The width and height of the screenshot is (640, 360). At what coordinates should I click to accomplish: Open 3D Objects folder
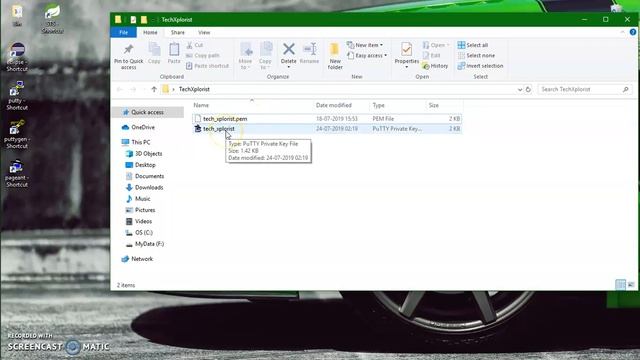pos(149,153)
